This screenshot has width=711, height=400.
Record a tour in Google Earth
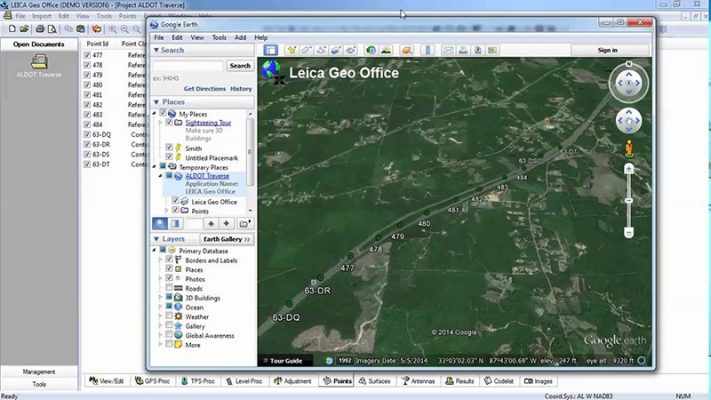351,50
